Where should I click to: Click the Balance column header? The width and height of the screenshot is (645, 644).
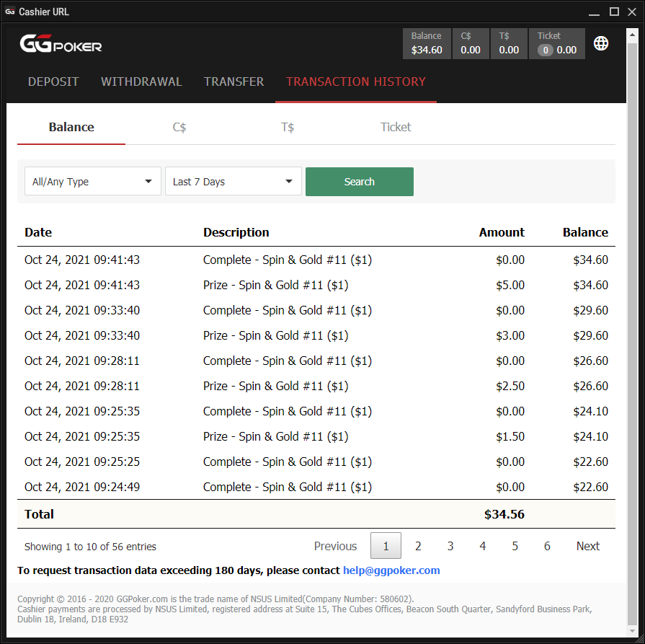(x=585, y=232)
